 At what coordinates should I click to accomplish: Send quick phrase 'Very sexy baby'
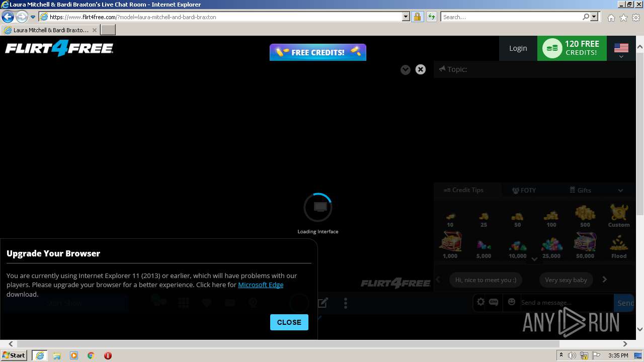click(566, 280)
